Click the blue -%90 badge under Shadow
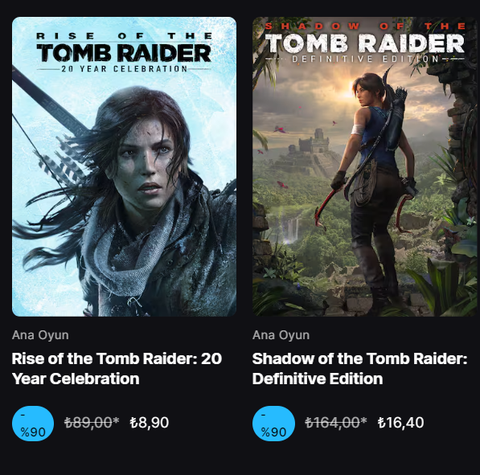 coord(274,423)
